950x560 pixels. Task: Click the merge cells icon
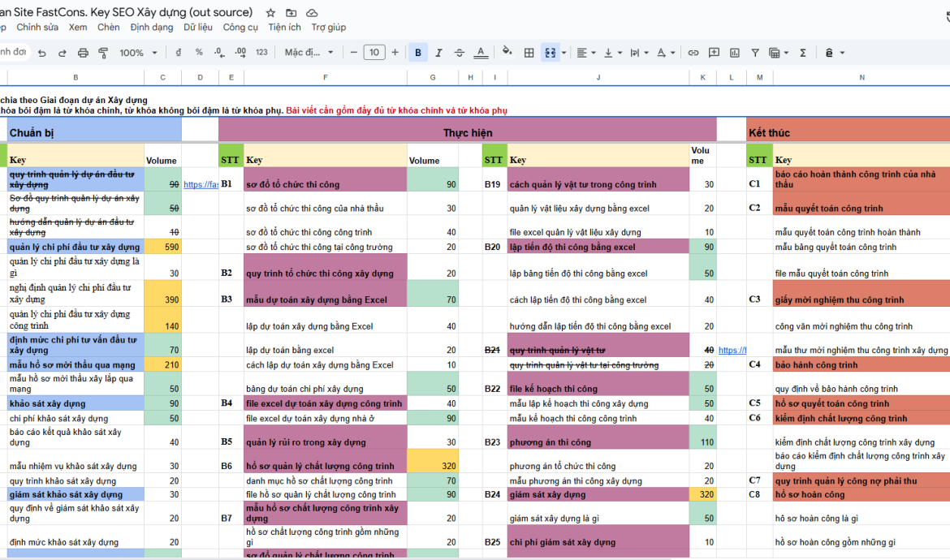pyautogui.click(x=551, y=53)
